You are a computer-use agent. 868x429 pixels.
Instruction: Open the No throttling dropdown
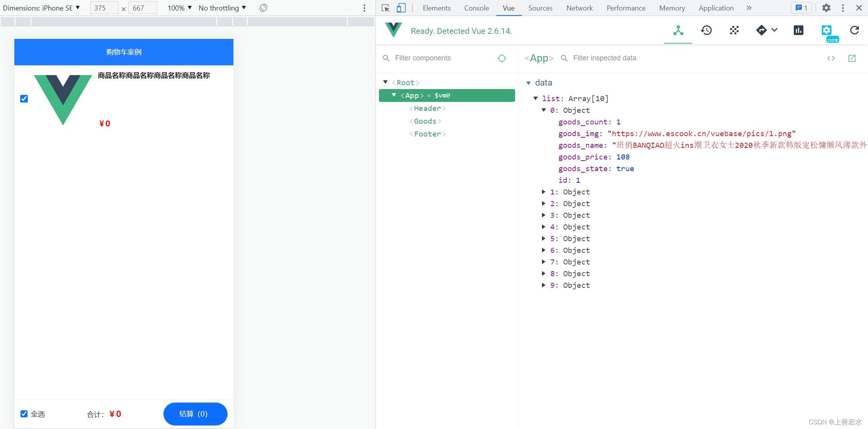(222, 8)
